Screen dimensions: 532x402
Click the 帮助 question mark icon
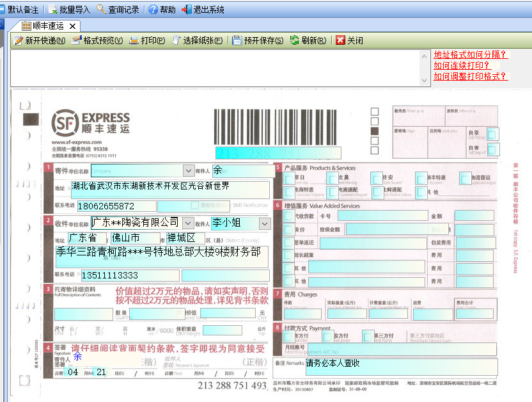coord(153,10)
